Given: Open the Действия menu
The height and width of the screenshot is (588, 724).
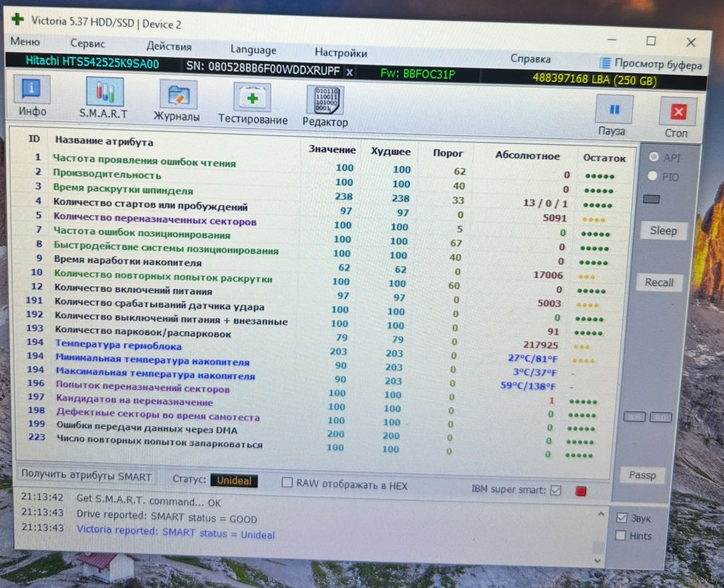Looking at the screenshot, I should click(x=169, y=46).
